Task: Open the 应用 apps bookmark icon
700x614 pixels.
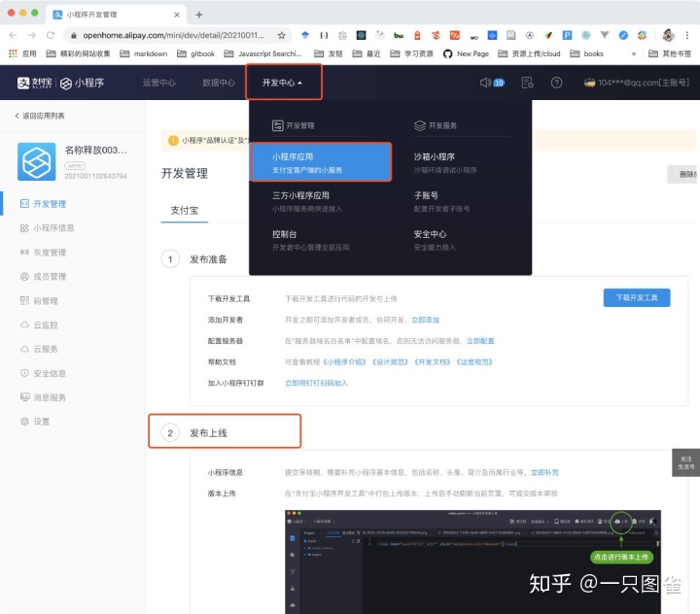Action: 22,53
